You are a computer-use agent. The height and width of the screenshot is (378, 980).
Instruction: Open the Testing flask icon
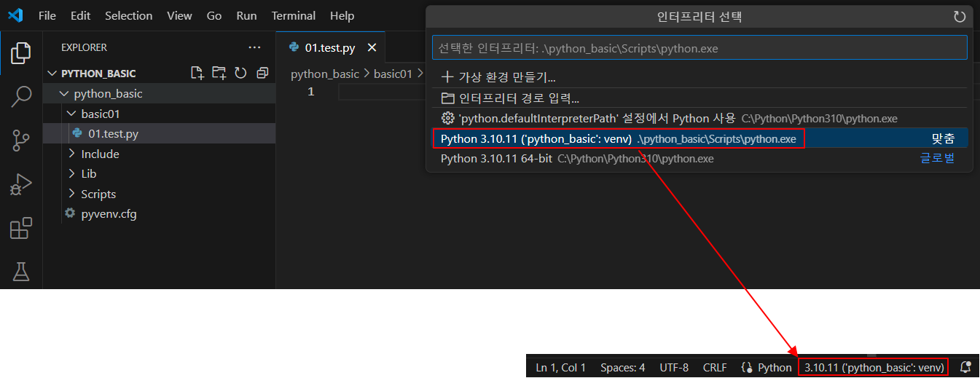tap(21, 272)
